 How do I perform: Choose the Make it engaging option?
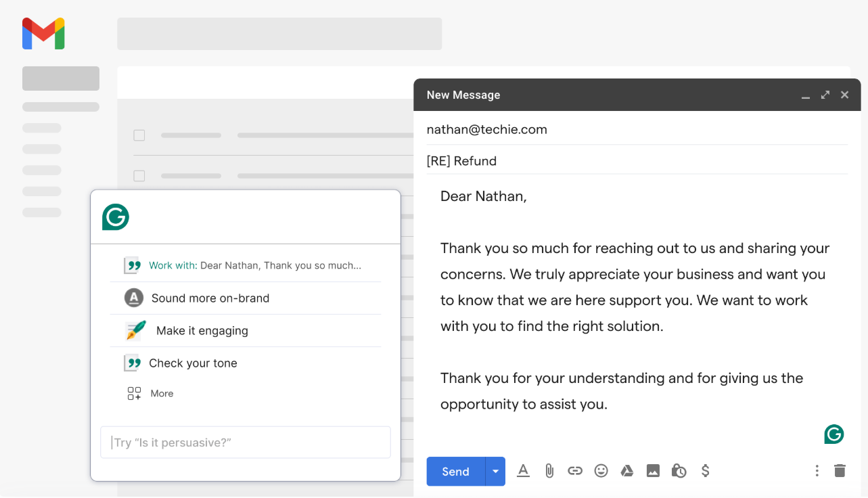click(246, 331)
